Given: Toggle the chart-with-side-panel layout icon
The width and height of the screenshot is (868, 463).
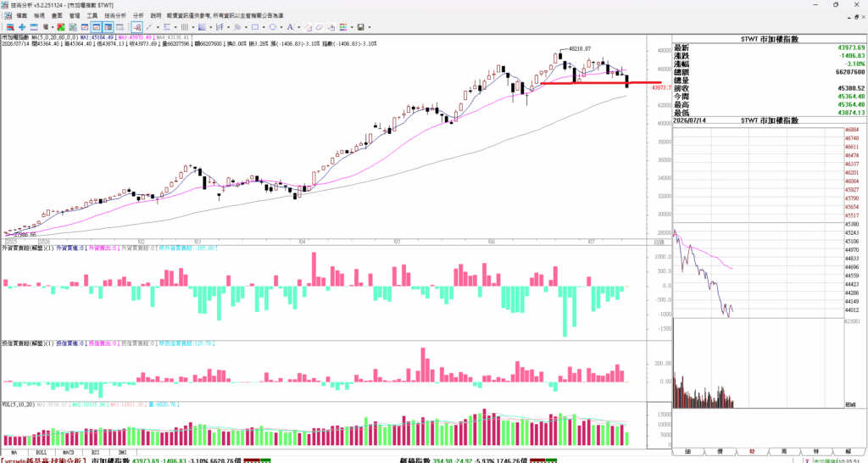Looking at the screenshot, I should pos(108,26).
